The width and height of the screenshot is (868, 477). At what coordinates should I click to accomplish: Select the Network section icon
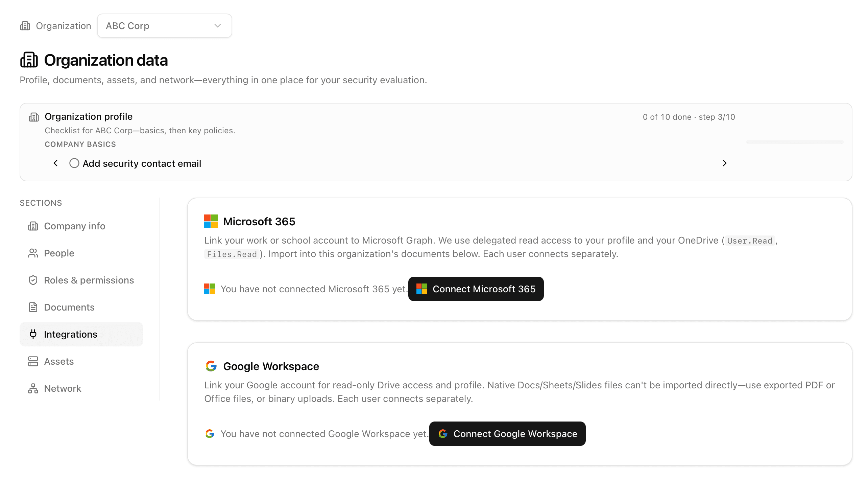coord(33,388)
